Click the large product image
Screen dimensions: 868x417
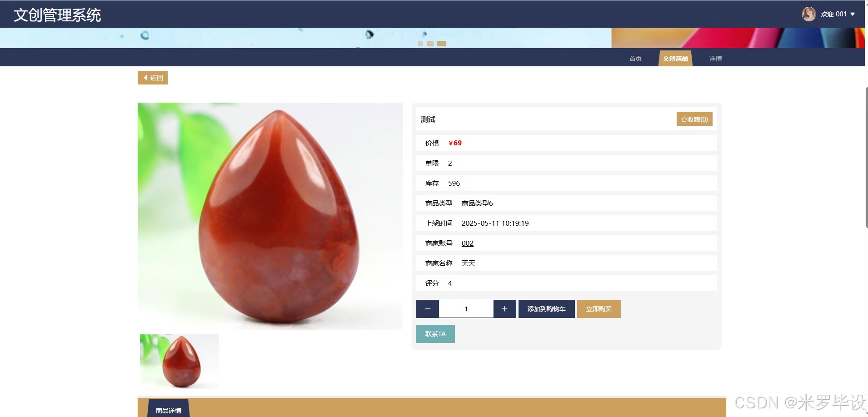pyautogui.click(x=270, y=216)
